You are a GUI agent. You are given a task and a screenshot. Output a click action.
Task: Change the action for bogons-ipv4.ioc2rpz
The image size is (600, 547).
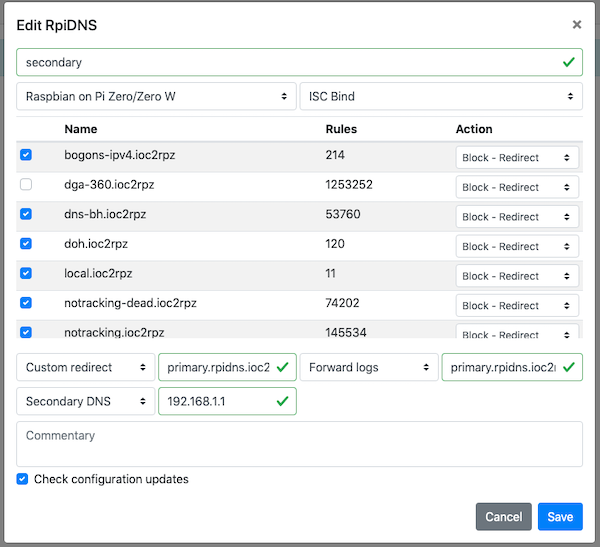[x=517, y=157]
